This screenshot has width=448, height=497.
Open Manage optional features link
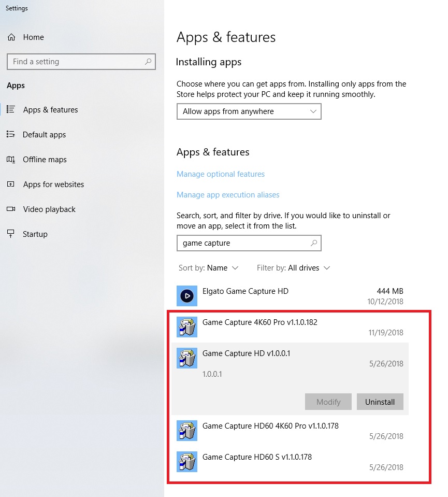click(221, 174)
